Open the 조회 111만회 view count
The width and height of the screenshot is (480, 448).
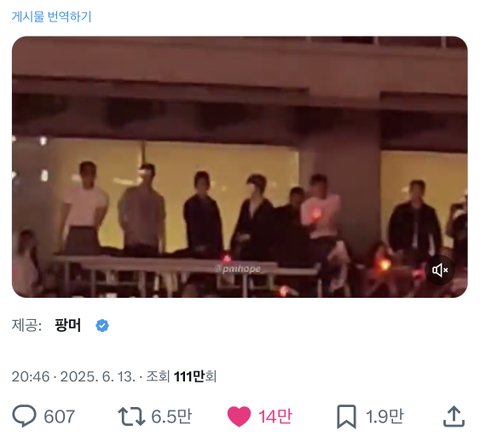(x=182, y=377)
